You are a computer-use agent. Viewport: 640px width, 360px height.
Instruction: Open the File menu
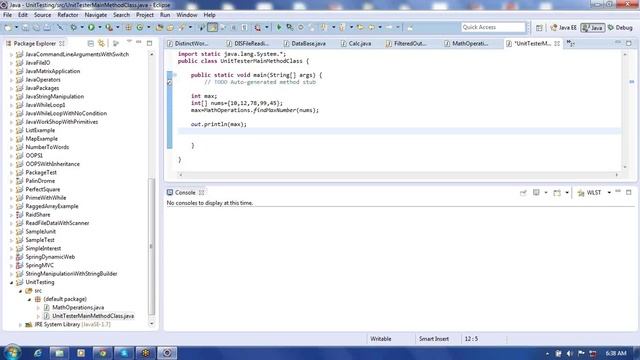coord(7,15)
